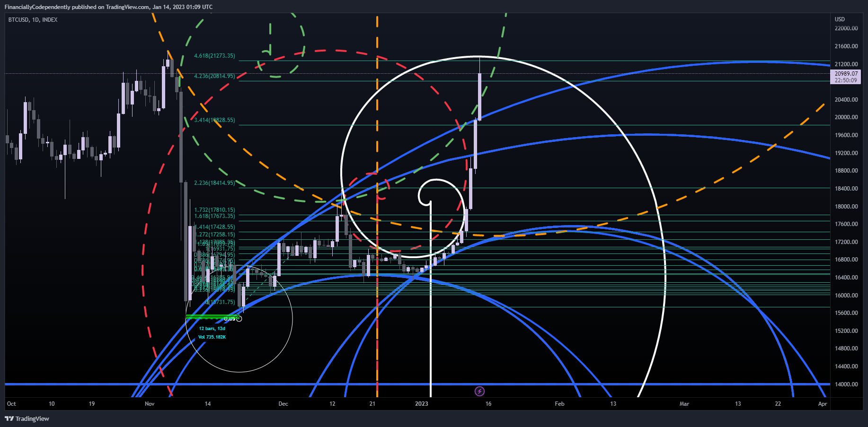The height and width of the screenshot is (427, 868).
Task: Click the 1.272(17258.15) Fibonacci label
Action: click(x=215, y=235)
